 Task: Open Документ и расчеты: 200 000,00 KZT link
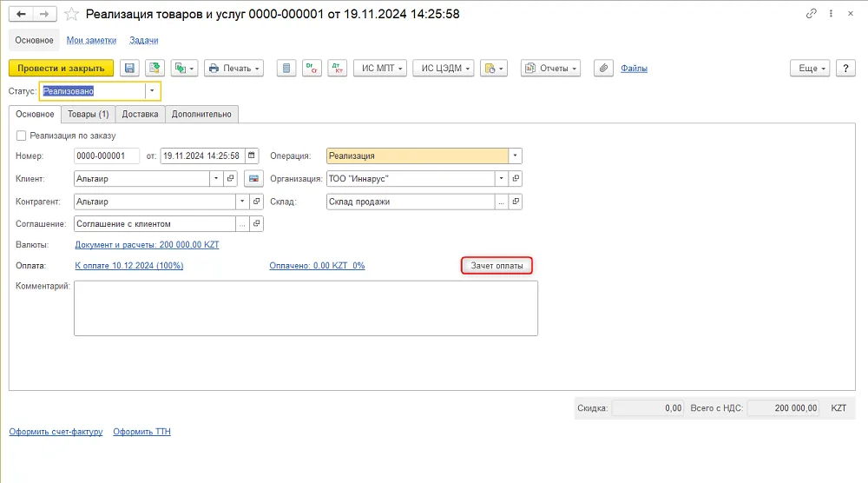148,245
